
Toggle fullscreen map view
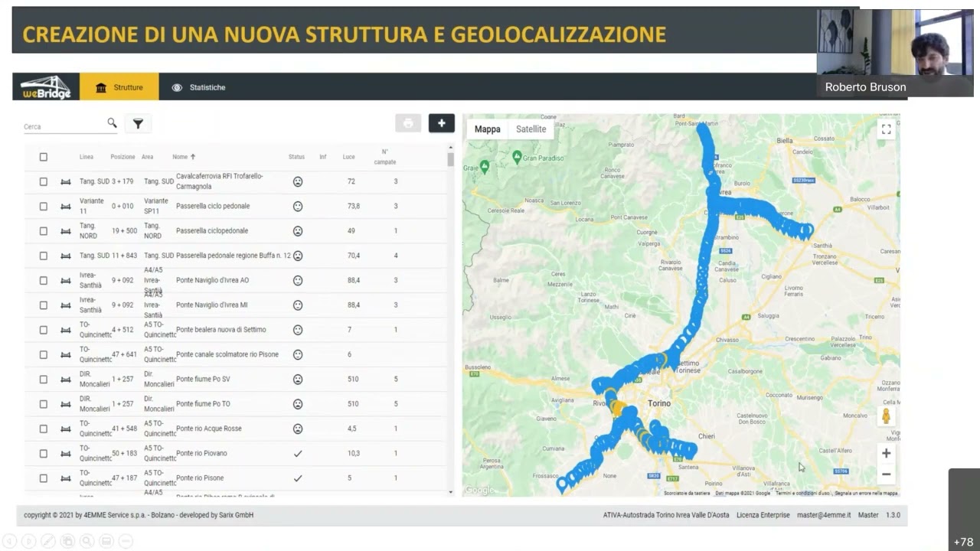(x=886, y=129)
